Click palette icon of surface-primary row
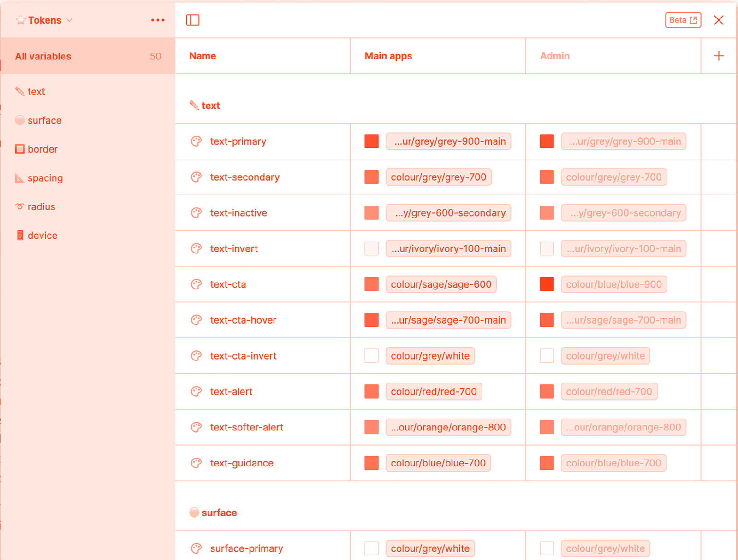The image size is (738, 560). click(x=196, y=548)
